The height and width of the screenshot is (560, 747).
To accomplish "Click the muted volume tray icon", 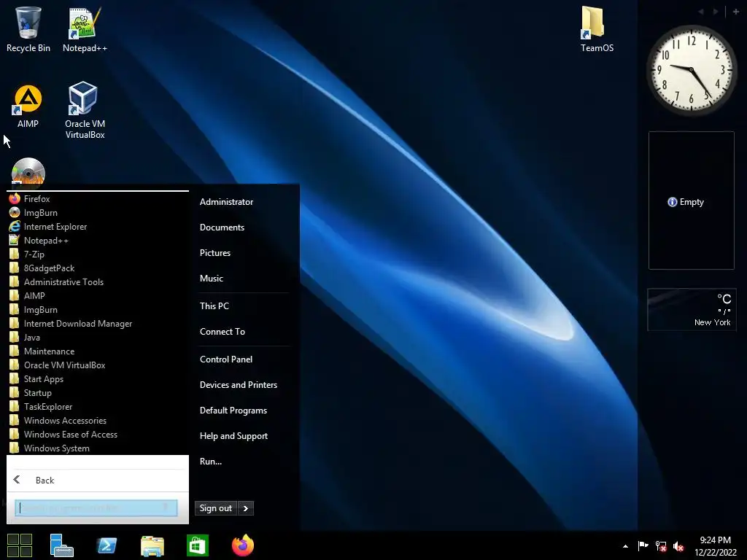I will 678,546.
